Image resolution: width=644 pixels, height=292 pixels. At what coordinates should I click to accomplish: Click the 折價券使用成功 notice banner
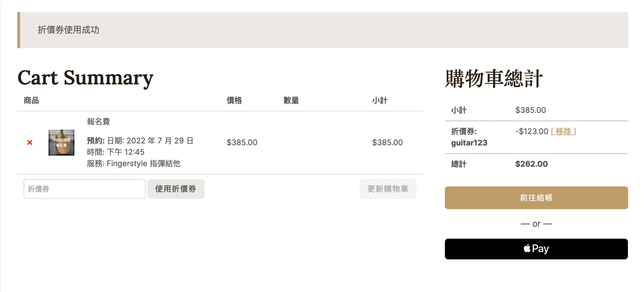(x=323, y=30)
